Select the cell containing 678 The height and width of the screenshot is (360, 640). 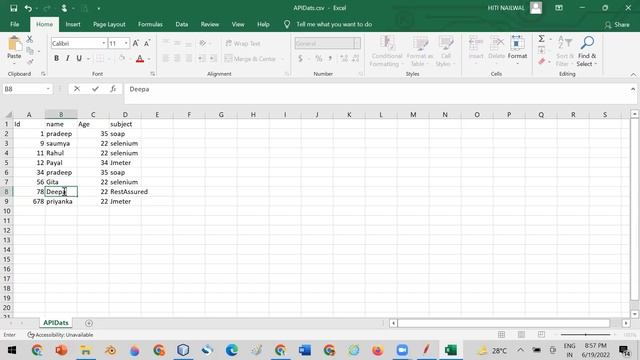(29, 201)
